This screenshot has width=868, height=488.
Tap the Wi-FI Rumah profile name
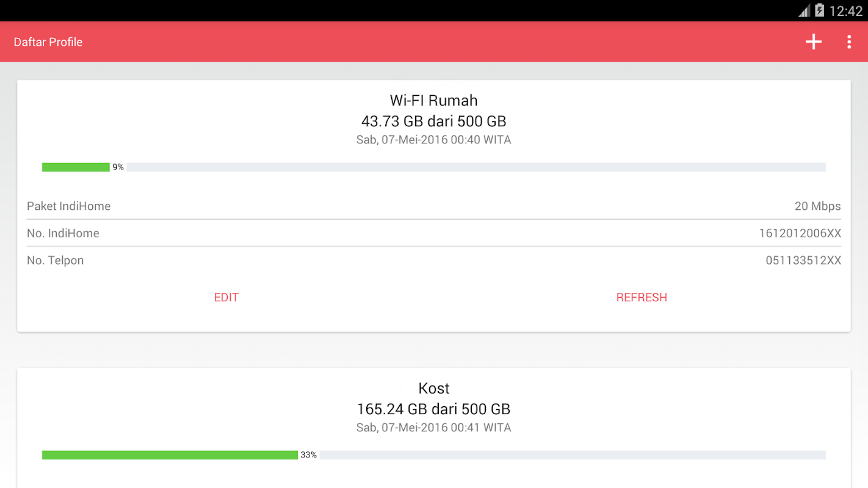pyautogui.click(x=433, y=100)
